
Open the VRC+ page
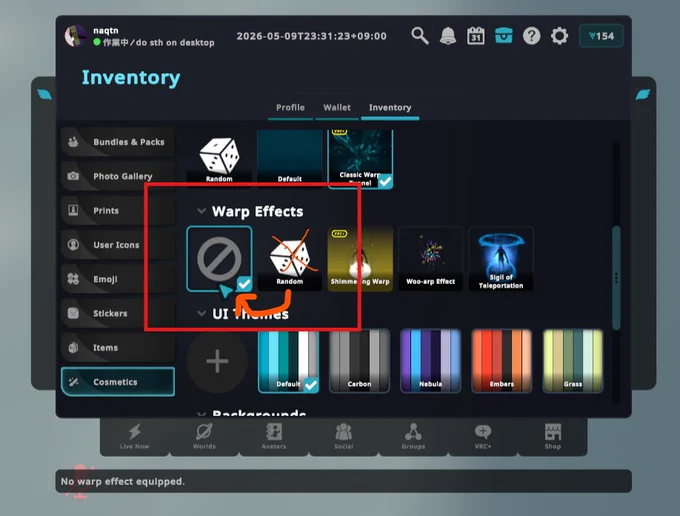483,436
